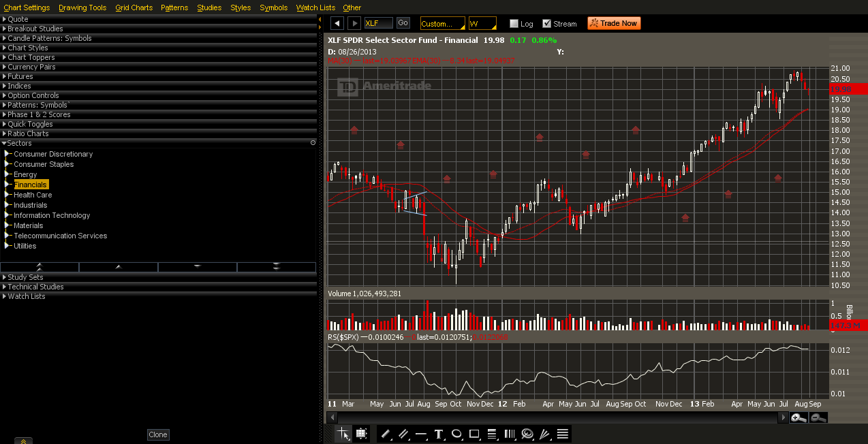This screenshot has height=444, width=868.
Task: Select the parallel channel lines tool
Action: pos(403,434)
